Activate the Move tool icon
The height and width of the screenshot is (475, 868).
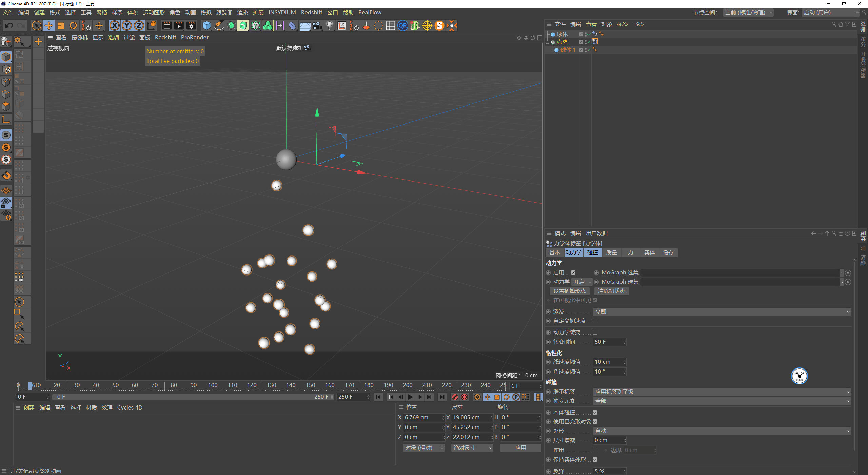pyautogui.click(x=48, y=25)
